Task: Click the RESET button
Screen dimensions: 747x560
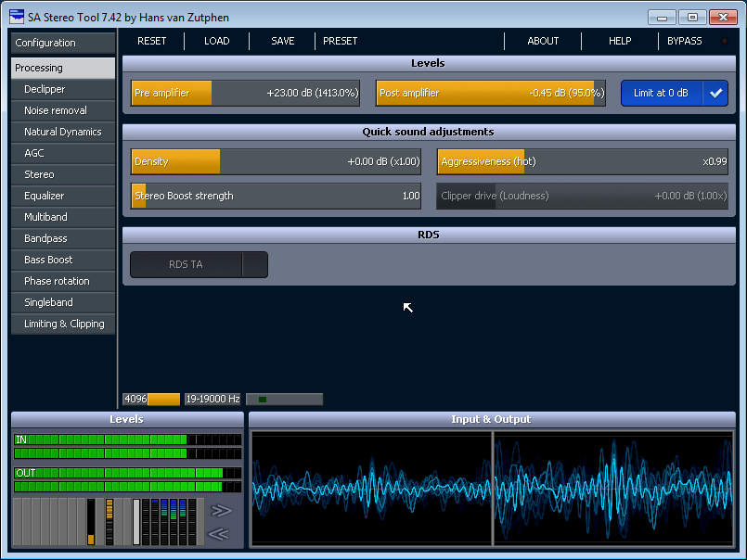Action: [152, 41]
